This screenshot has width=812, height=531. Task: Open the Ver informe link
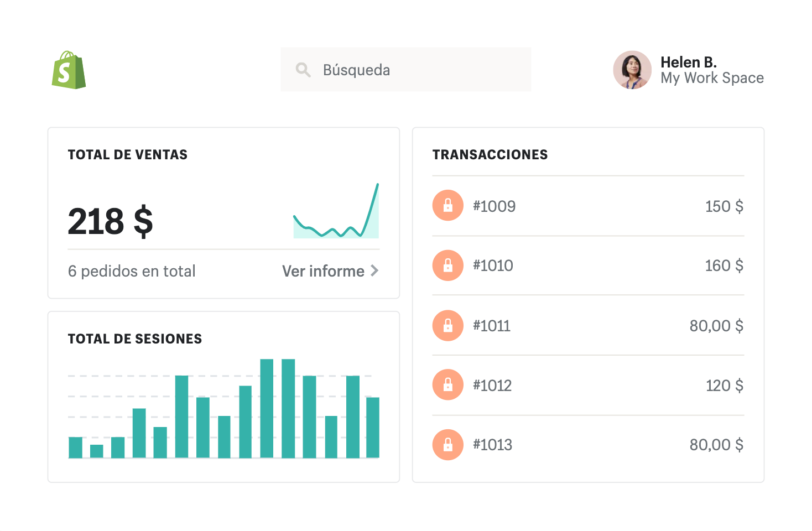click(323, 271)
